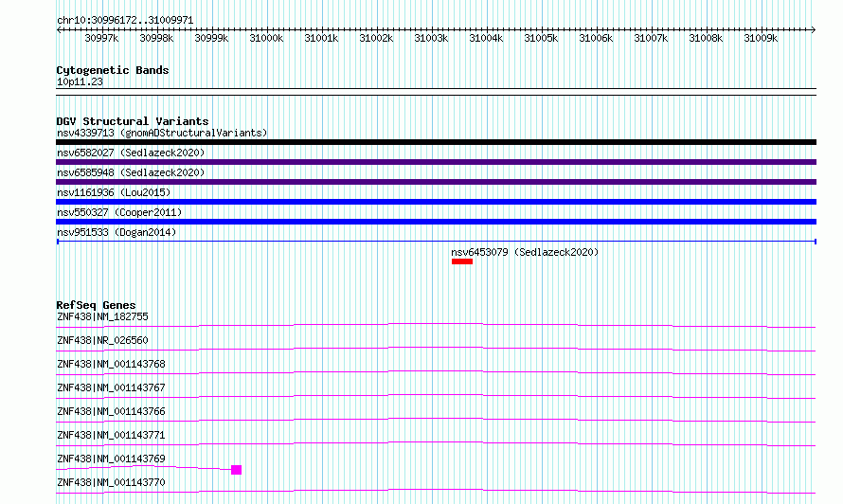Screen dimensions: 843x504
Task: Click the 31001k ruler tick label
Action: point(321,38)
